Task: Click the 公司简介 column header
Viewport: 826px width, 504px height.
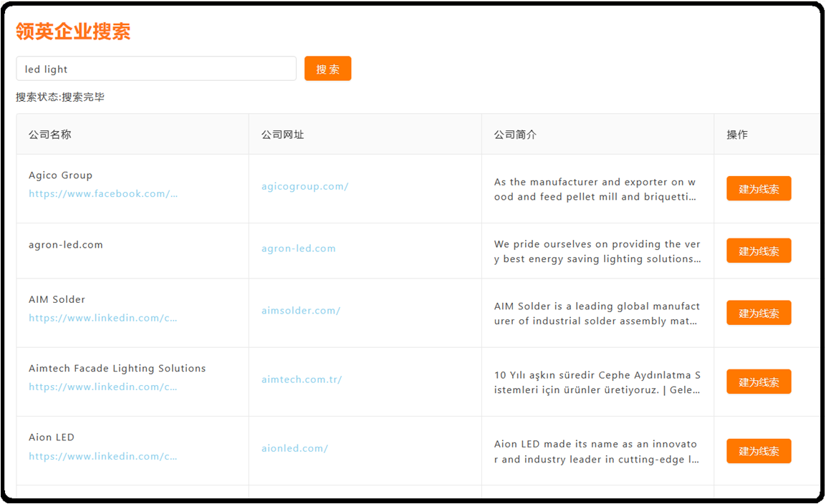Action: [x=515, y=135]
